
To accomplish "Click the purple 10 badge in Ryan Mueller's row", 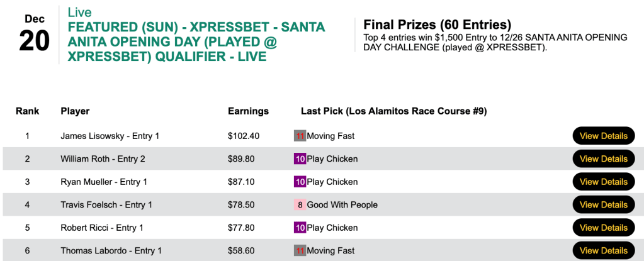I will pyautogui.click(x=300, y=182).
